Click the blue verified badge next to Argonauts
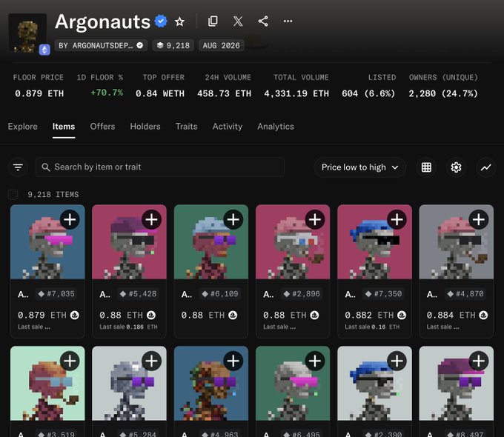This screenshot has width=504, height=437. coord(161,21)
